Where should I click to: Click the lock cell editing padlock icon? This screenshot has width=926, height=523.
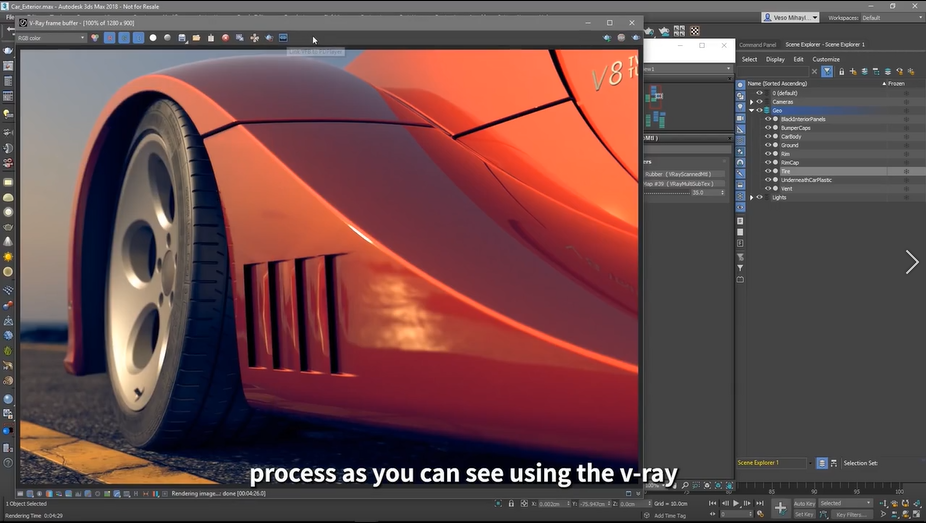click(842, 71)
